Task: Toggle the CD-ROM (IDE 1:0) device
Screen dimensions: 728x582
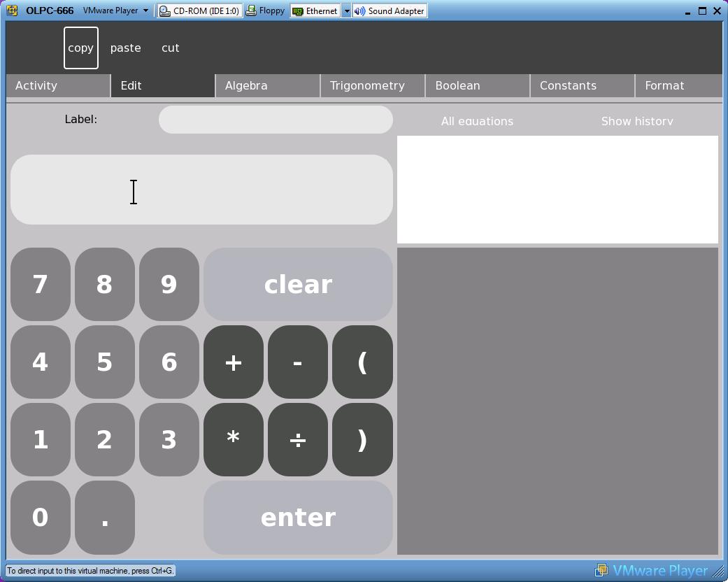Action: (x=199, y=11)
